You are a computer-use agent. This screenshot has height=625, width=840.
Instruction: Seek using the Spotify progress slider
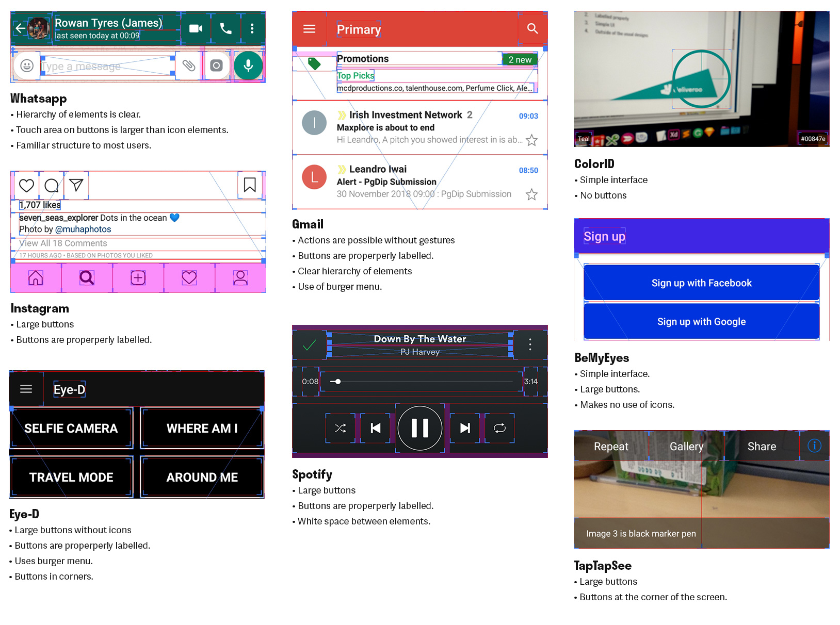[422, 382]
